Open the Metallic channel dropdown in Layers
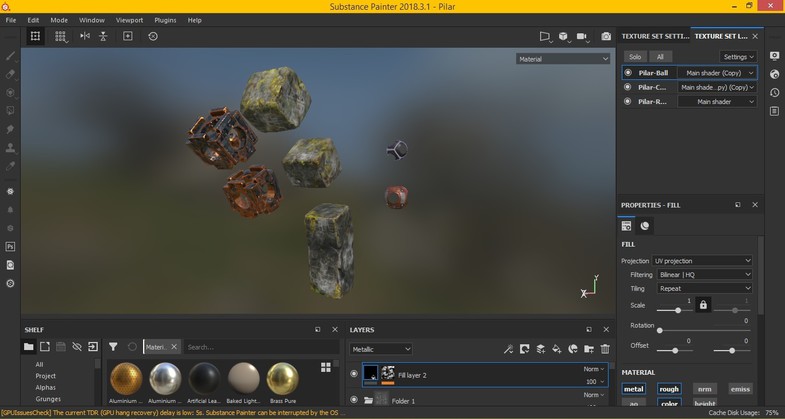The image size is (785, 419). click(x=380, y=349)
